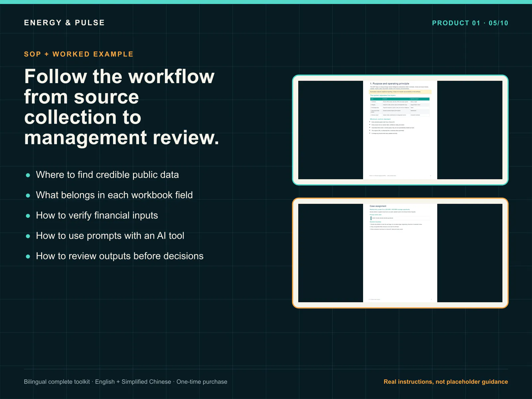
Task: Select the SOP + WORKED EXAMPLE heading
Action: pos(78,54)
